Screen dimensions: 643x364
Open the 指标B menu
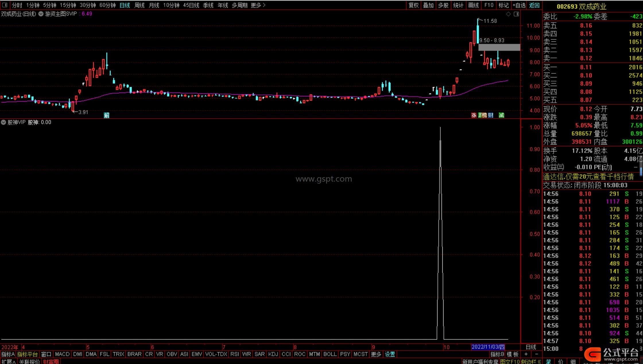point(497,354)
